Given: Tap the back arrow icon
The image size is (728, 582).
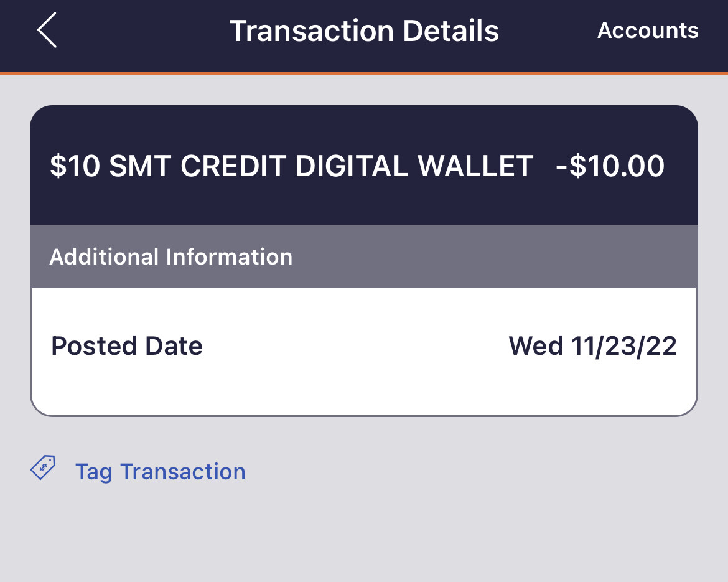Looking at the screenshot, I should [47, 30].
